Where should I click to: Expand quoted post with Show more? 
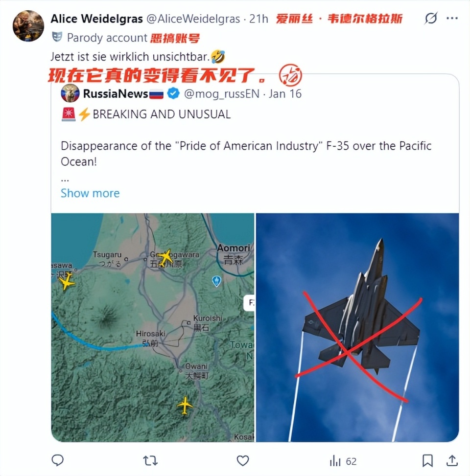point(90,193)
